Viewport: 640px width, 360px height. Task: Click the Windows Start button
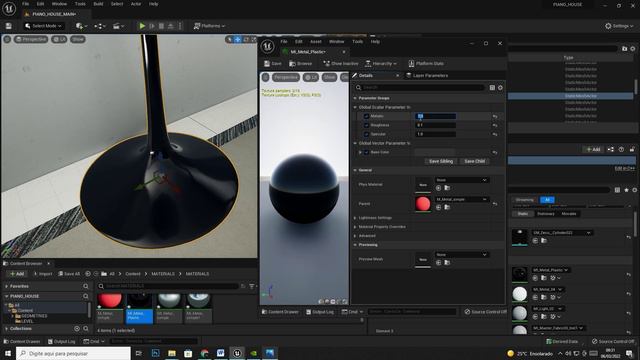pyautogui.click(x=8, y=353)
